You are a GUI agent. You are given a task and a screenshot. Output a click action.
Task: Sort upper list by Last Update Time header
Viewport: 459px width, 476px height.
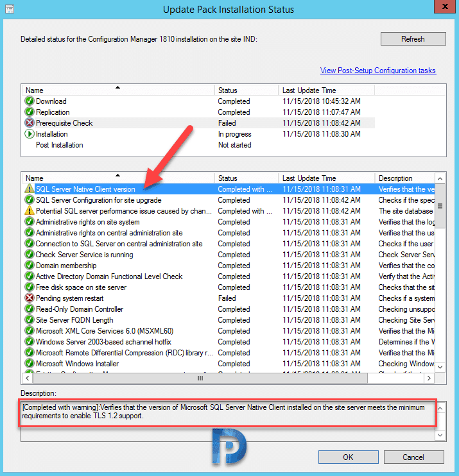coord(327,90)
